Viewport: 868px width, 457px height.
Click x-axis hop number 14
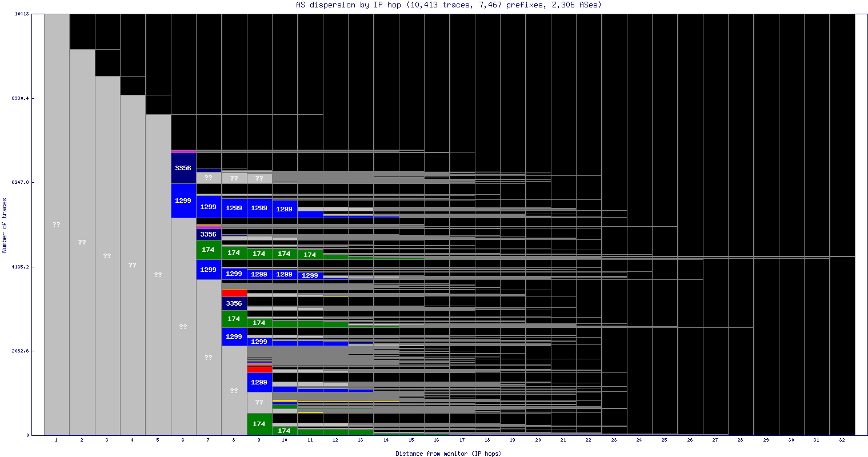click(386, 440)
